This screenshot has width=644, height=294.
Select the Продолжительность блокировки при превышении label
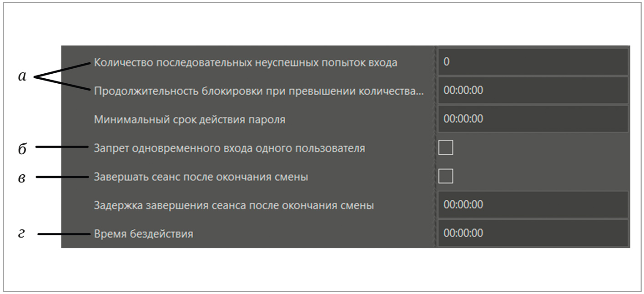point(258,91)
